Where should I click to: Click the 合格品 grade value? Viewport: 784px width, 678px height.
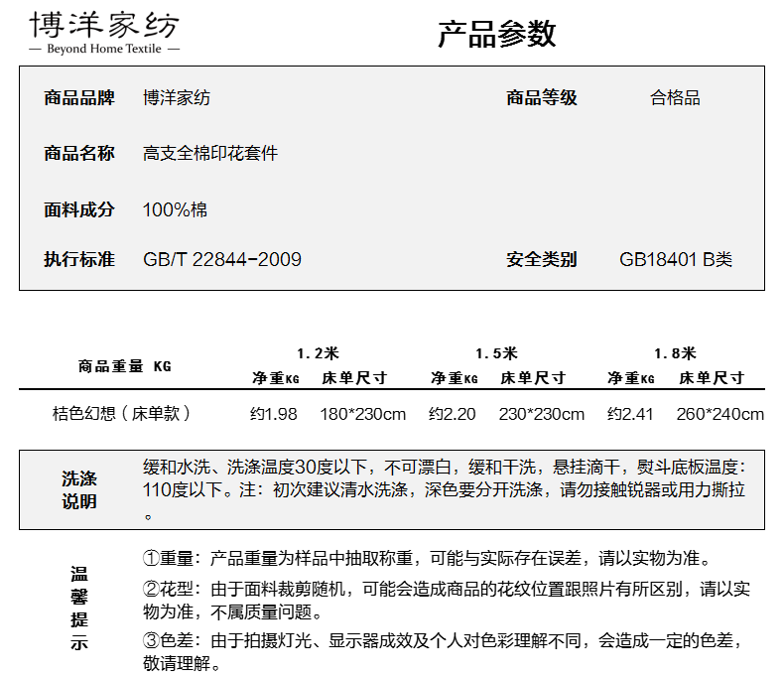pos(675,97)
